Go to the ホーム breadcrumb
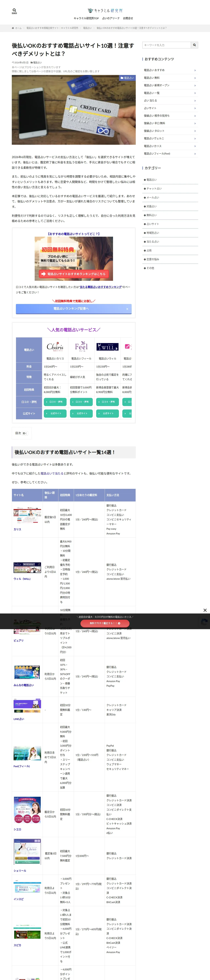 coord(17,28)
